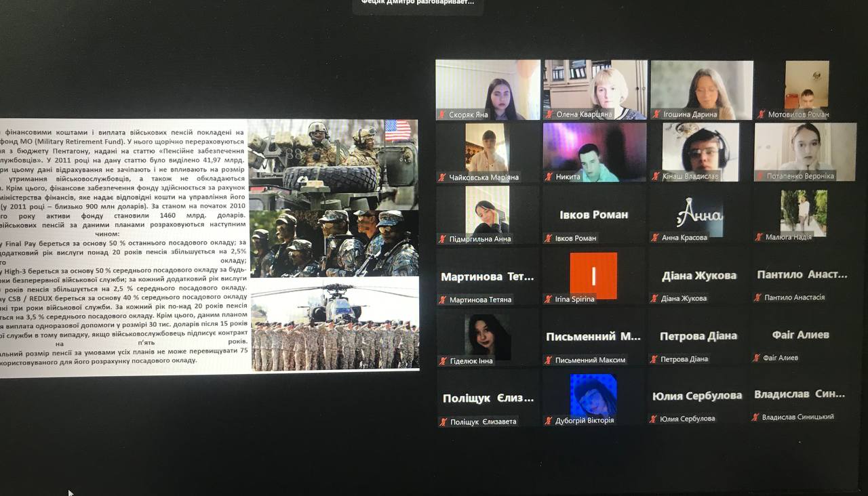This screenshot has height=496, width=868.
Task: Click muted mic icon for Кінаш Владислав
Action: click(x=656, y=176)
